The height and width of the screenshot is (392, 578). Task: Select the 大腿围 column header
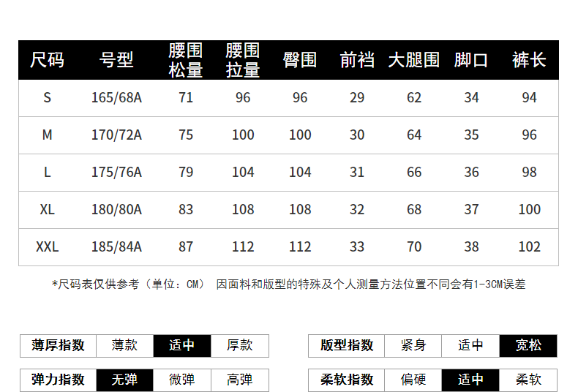[414, 60]
